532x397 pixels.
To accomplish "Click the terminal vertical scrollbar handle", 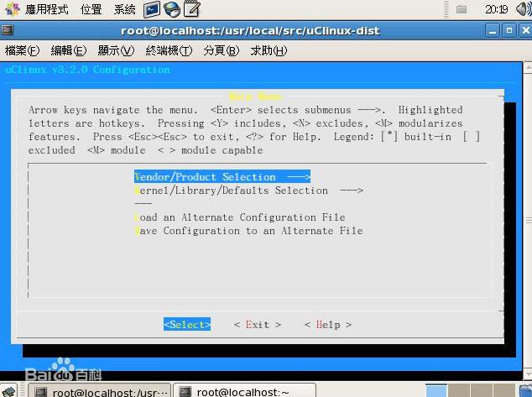I will [x=528, y=221].
